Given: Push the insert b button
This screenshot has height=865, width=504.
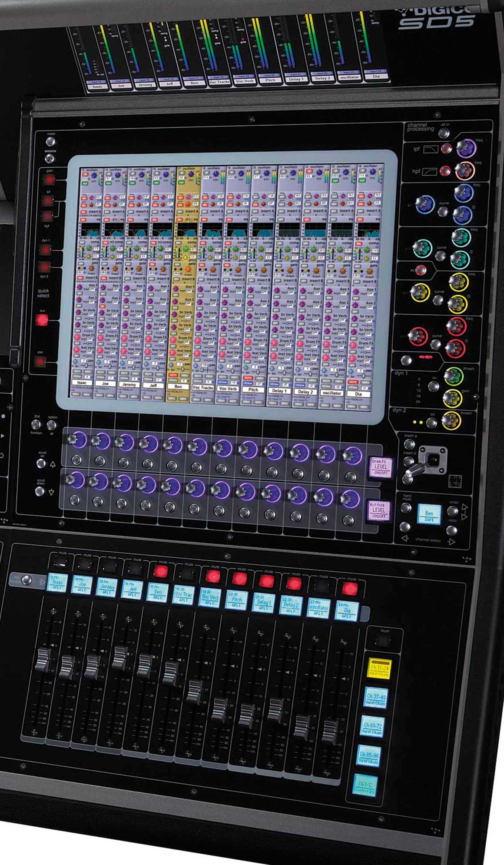Looking at the screenshot, I should [x=408, y=462].
